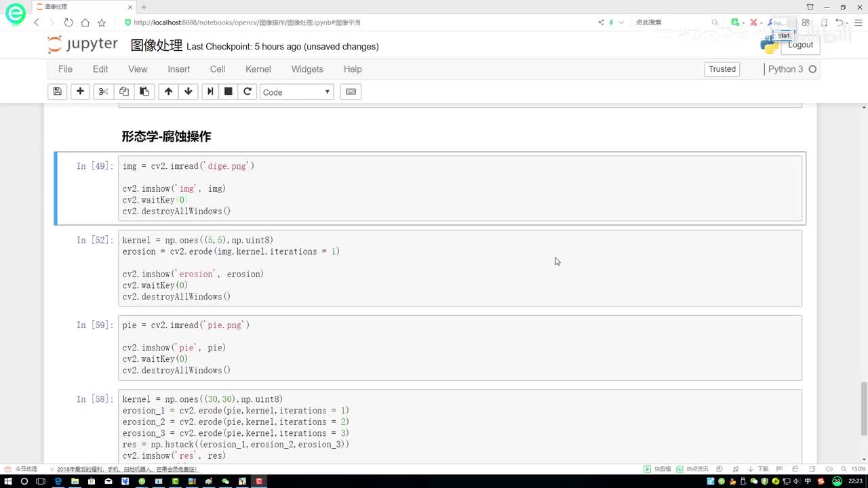Click into the In [58] code cell
This screenshot has height=488, width=868.
point(460,427)
